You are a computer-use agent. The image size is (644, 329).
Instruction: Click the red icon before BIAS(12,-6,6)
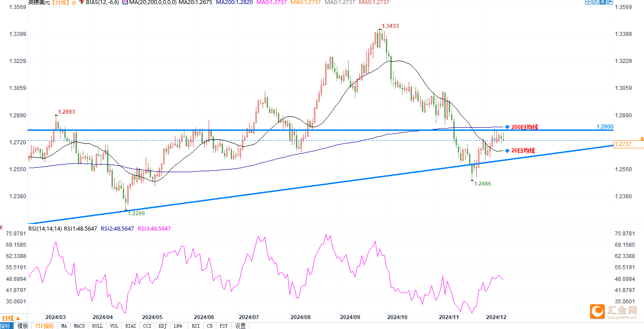pos(81,2)
